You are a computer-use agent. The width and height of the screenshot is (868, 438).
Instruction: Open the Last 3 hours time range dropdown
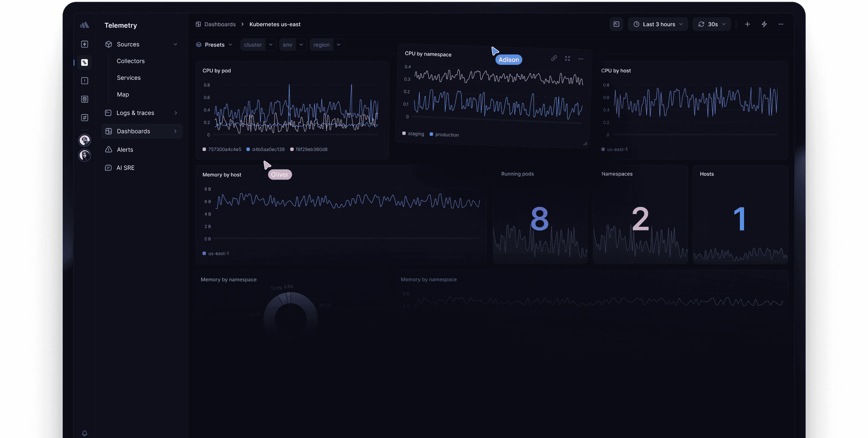pyautogui.click(x=658, y=24)
